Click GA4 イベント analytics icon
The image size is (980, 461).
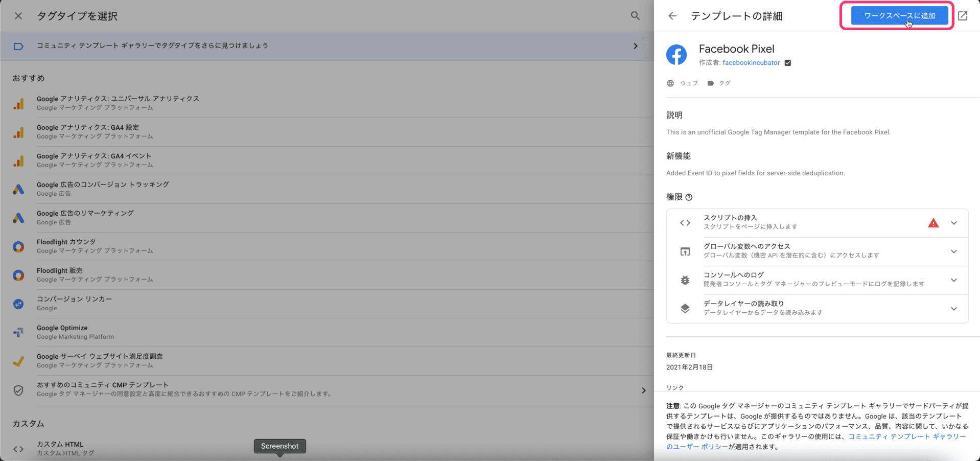coord(18,161)
